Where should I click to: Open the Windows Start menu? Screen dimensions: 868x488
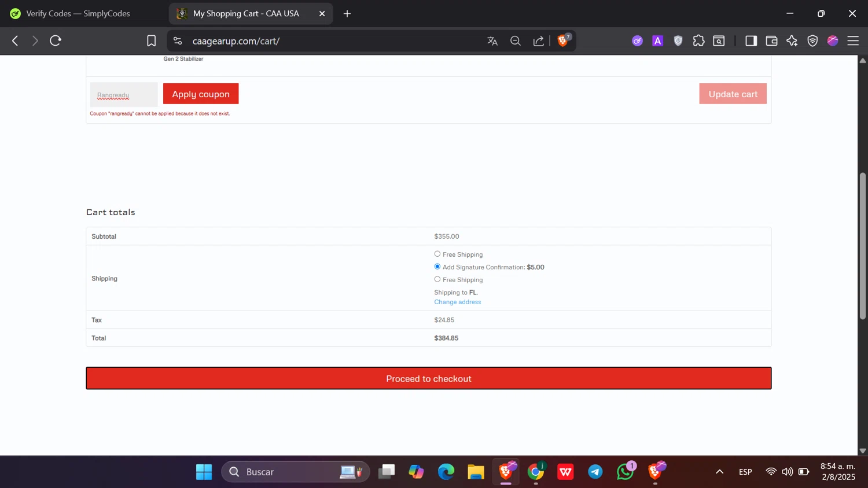click(204, 472)
